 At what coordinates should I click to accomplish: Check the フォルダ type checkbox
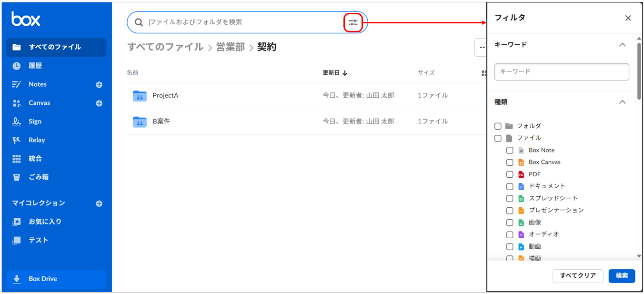pyautogui.click(x=498, y=126)
